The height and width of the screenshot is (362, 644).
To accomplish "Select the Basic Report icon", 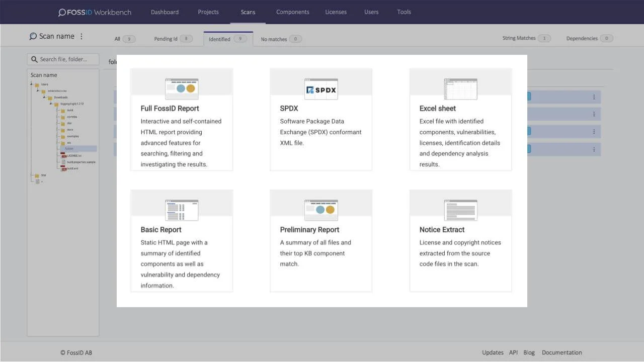I will 182,210.
